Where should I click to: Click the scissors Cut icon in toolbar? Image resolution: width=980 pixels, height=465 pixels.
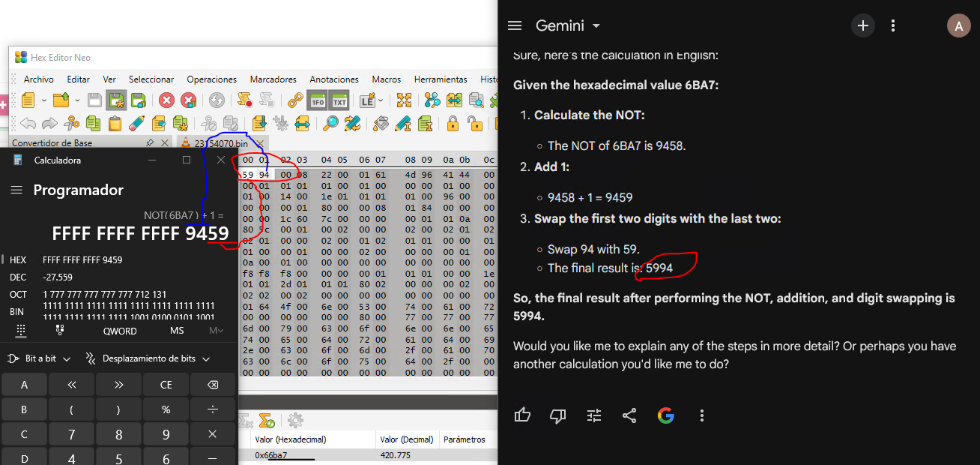click(72, 123)
